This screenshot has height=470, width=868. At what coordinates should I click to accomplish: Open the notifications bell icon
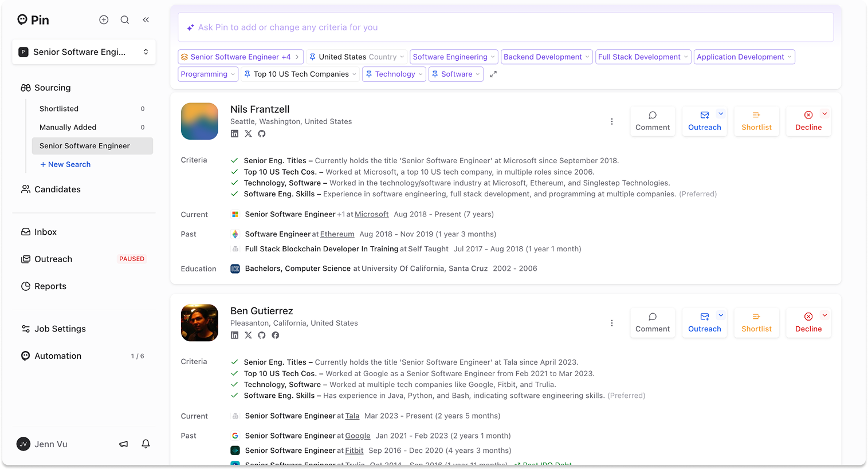[x=146, y=444]
